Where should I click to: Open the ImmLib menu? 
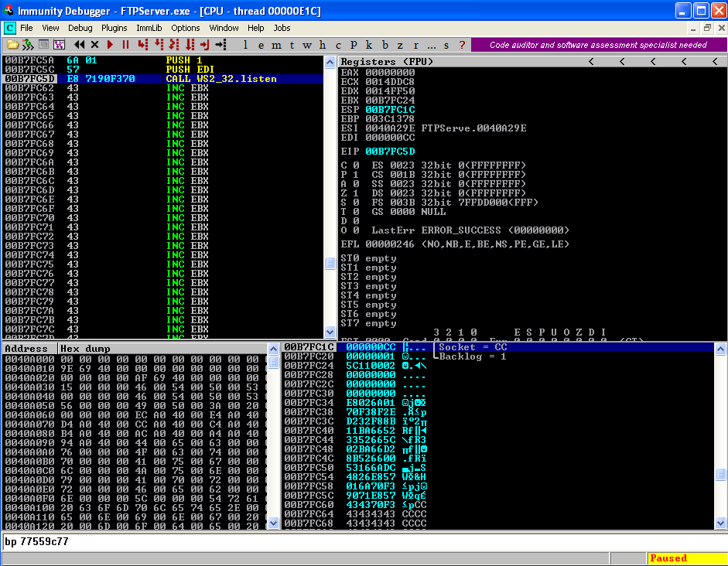[x=149, y=28]
